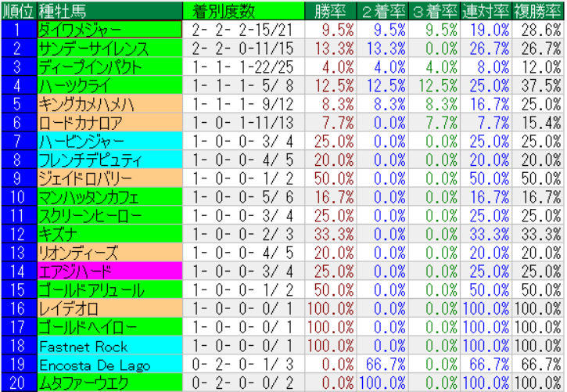Click rank number 1 cell

tap(18, 30)
